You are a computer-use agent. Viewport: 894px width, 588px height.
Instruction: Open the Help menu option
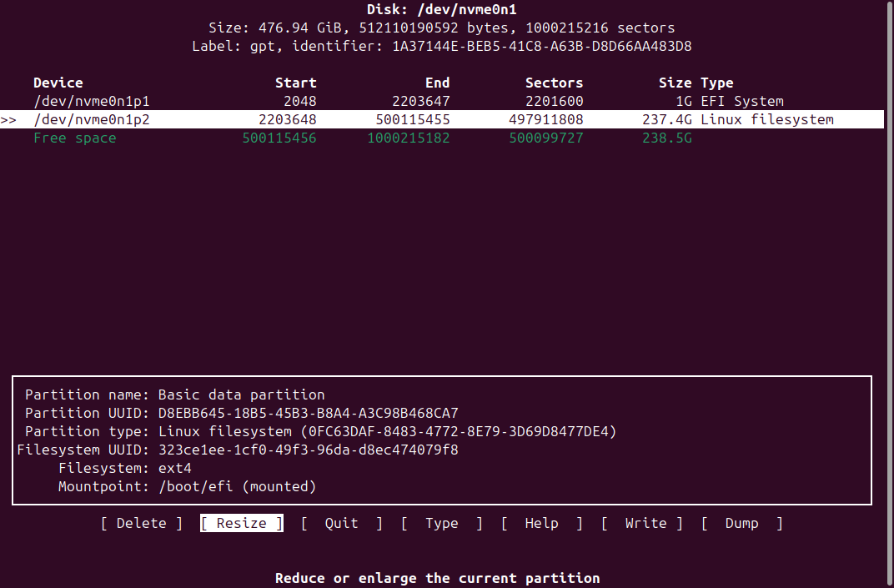(541, 523)
